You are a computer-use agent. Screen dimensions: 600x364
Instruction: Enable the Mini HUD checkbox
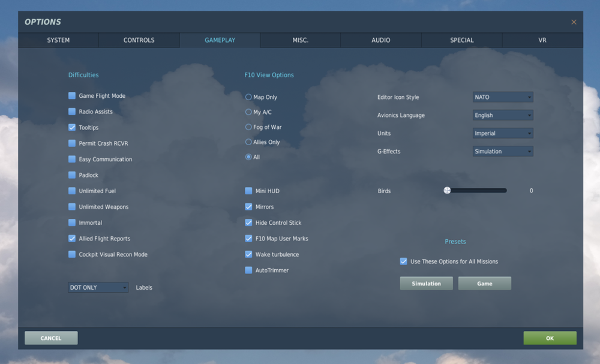pos(249,191)
